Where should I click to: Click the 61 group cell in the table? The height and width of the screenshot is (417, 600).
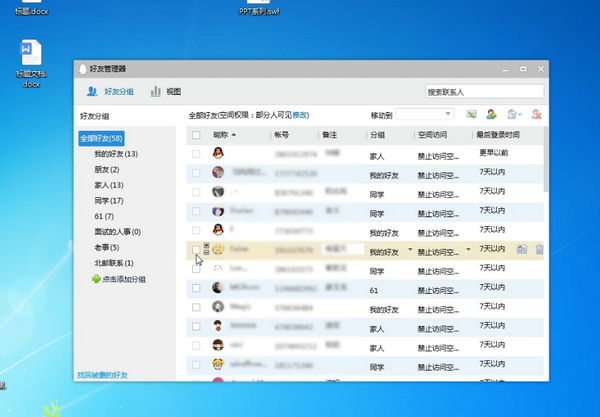(373, 290)
